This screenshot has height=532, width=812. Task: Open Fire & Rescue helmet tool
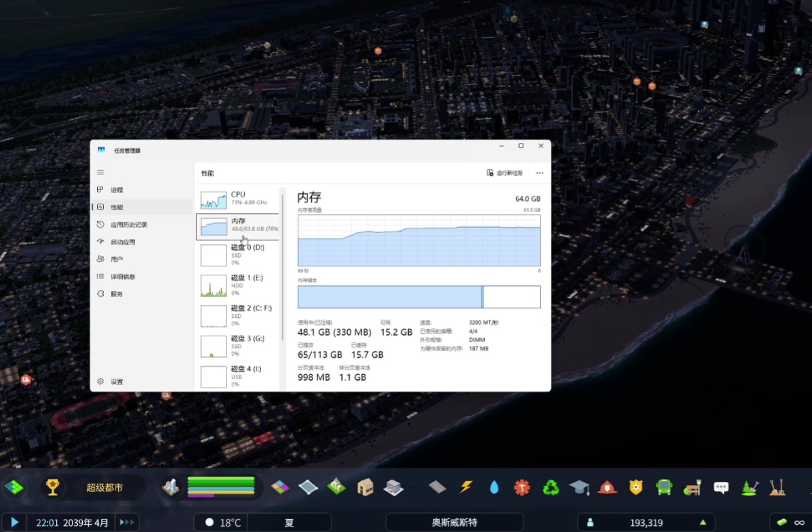click(x=608, y=487)
